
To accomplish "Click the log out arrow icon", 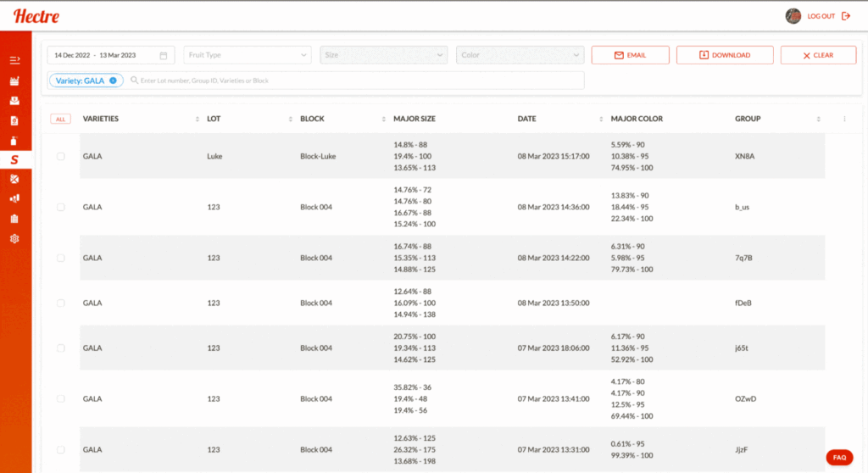I will pos(845,16).
